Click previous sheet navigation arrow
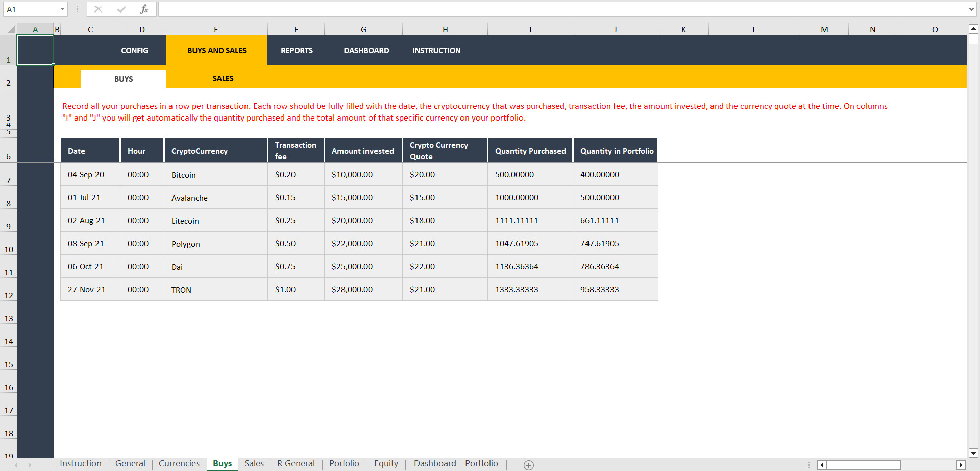The height and width of the screenshot is (471, 980). pyautogui.click(x=16, y=465)
